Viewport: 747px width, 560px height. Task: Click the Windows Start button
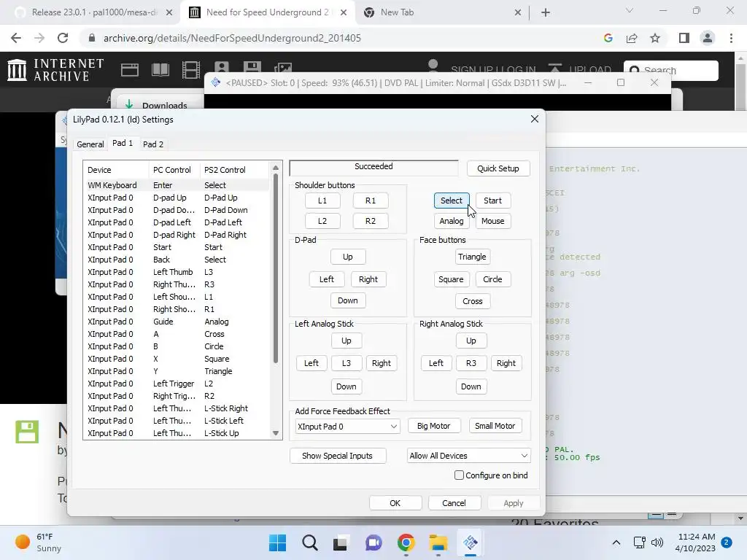click(277, 542)
